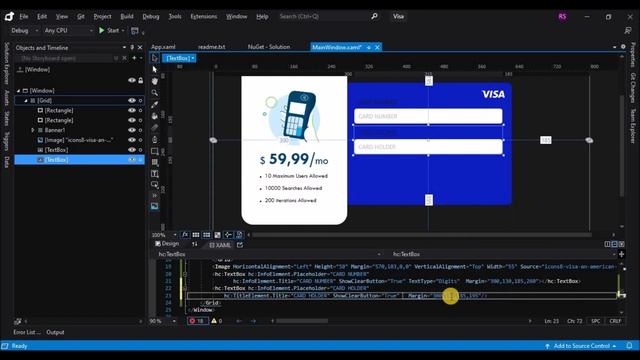Switch to the NuGet - Solution tab
The image size is (640, 360).
[x=269, y=47]
